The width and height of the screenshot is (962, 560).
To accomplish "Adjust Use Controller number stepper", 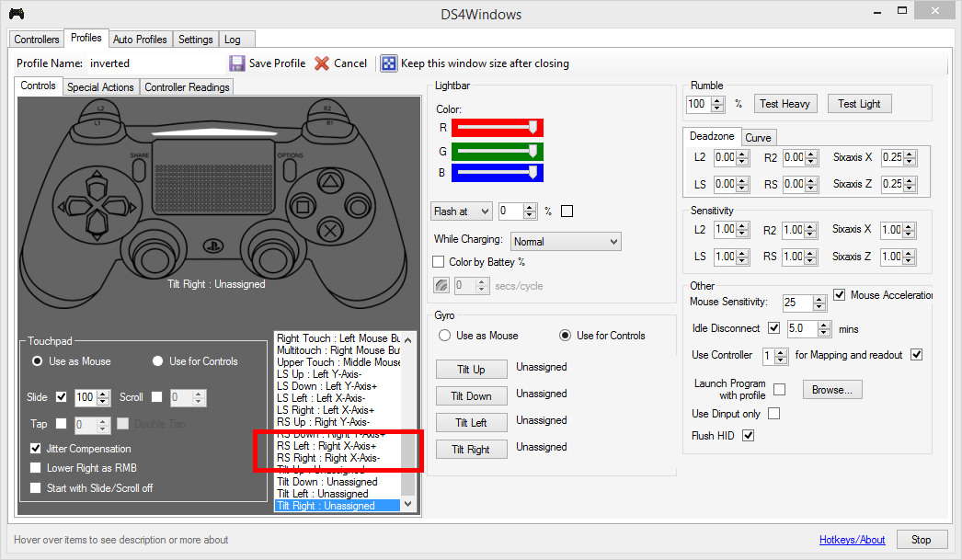I will tap(781, 356).
